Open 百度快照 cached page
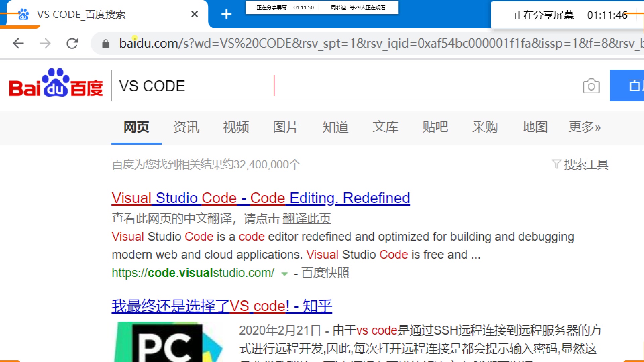The image size is (644, 362). (x=325, y=273)
